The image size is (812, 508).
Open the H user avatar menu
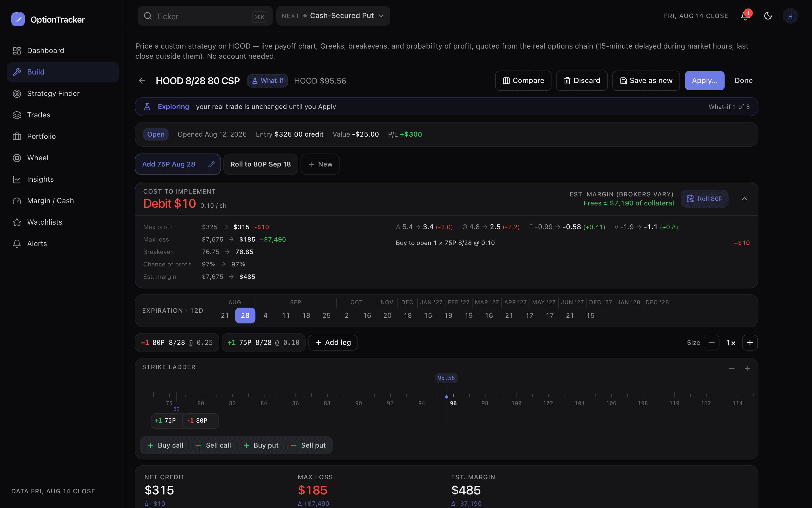(x=790, y=16)
